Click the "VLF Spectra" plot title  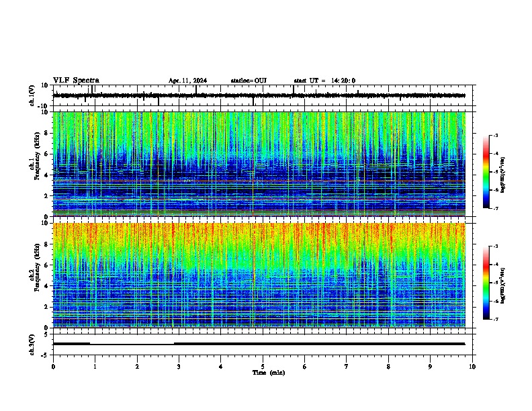(x=76, y=81)
